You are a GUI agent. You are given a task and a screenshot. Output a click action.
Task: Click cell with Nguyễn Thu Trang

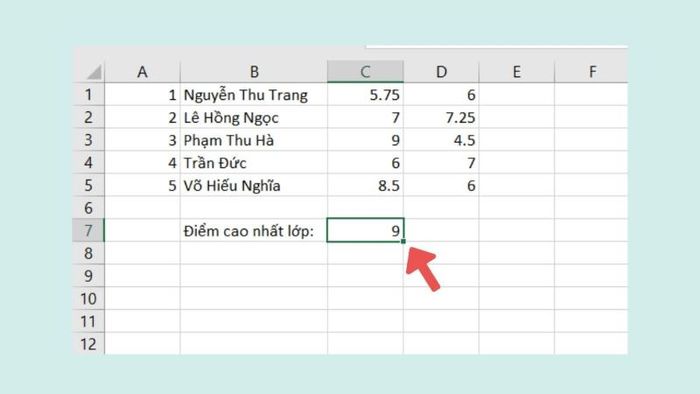(254, 95)
